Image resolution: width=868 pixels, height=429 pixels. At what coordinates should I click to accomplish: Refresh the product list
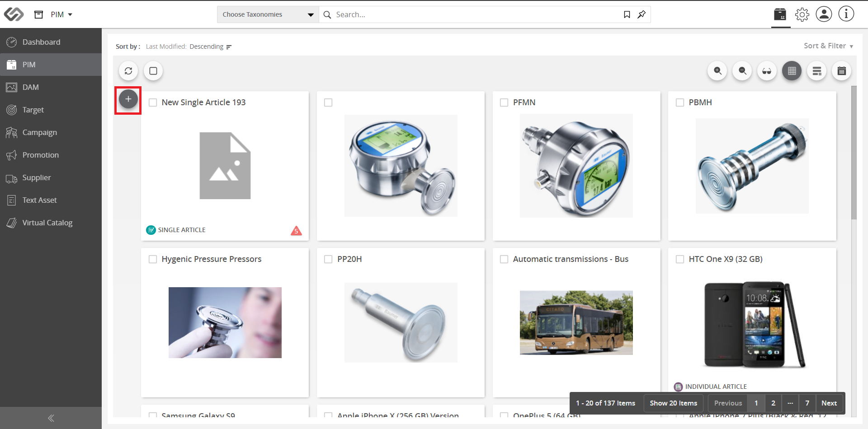128,71
